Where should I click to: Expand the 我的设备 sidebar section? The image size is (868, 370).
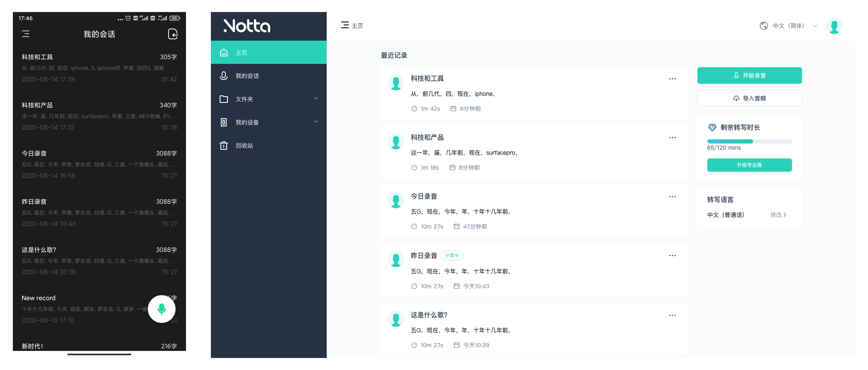[316, 122]
